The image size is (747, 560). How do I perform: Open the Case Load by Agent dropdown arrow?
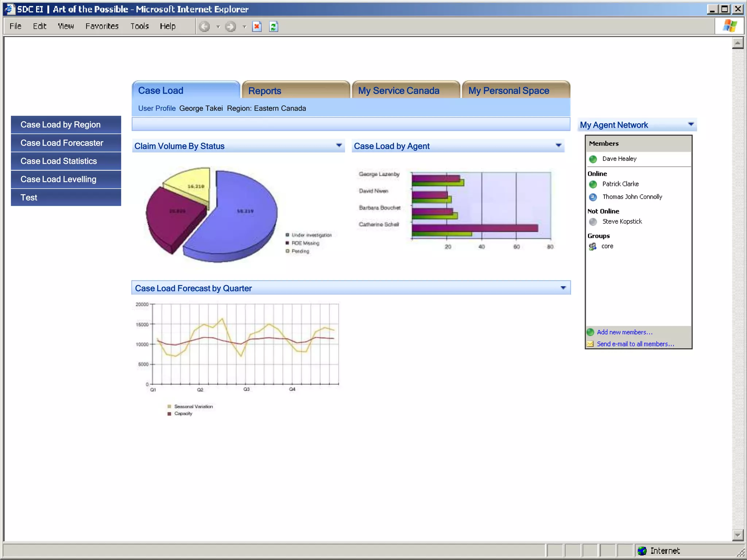pyautogui.click(x=558, y=145)
